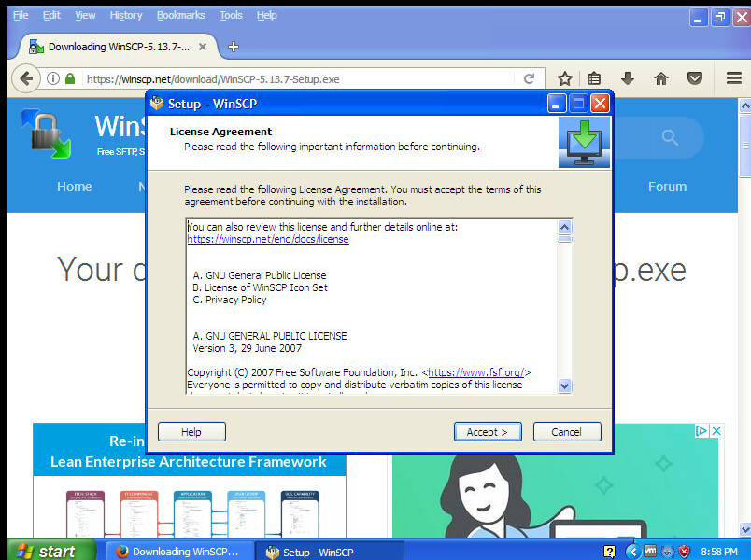This screenshot has height=560, width=751.
Task: Open the Tools menu
Action: click(x=231, y=15)
